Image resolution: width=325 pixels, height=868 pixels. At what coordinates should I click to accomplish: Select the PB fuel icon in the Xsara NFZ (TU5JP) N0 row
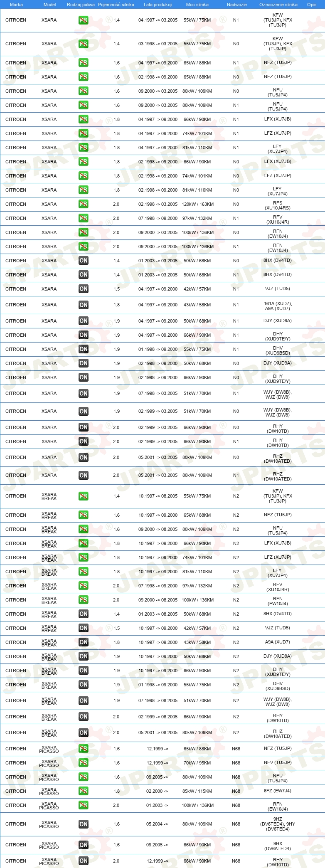coord(84,77)
